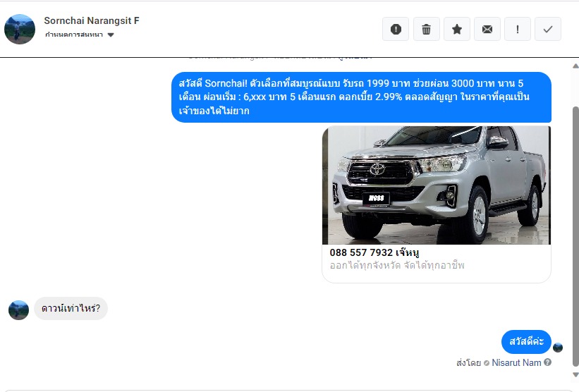
Task: Click the scroll up arrow of chat scrollbar
Action: [575, 66]
